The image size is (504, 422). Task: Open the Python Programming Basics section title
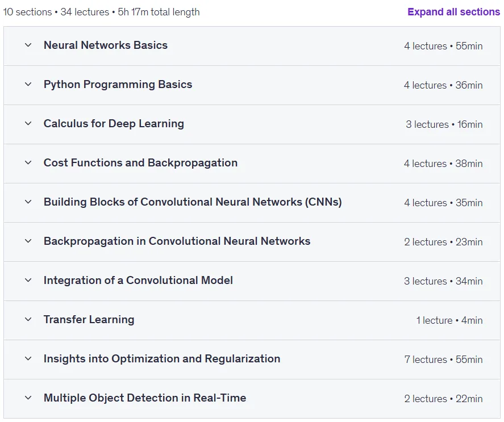pyautogui.click(x=118, y=85)
